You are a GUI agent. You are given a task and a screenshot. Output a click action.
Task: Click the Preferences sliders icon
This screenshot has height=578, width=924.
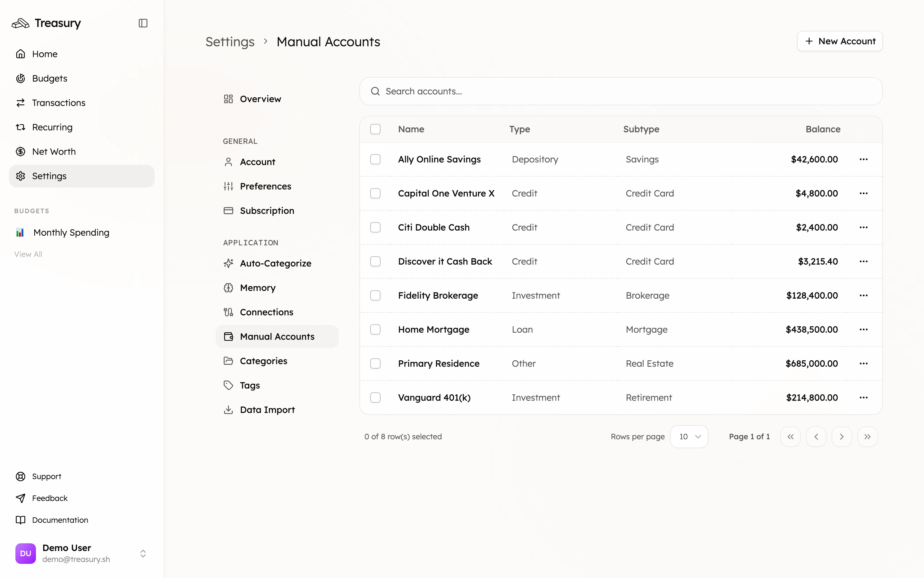click(228, 187)
